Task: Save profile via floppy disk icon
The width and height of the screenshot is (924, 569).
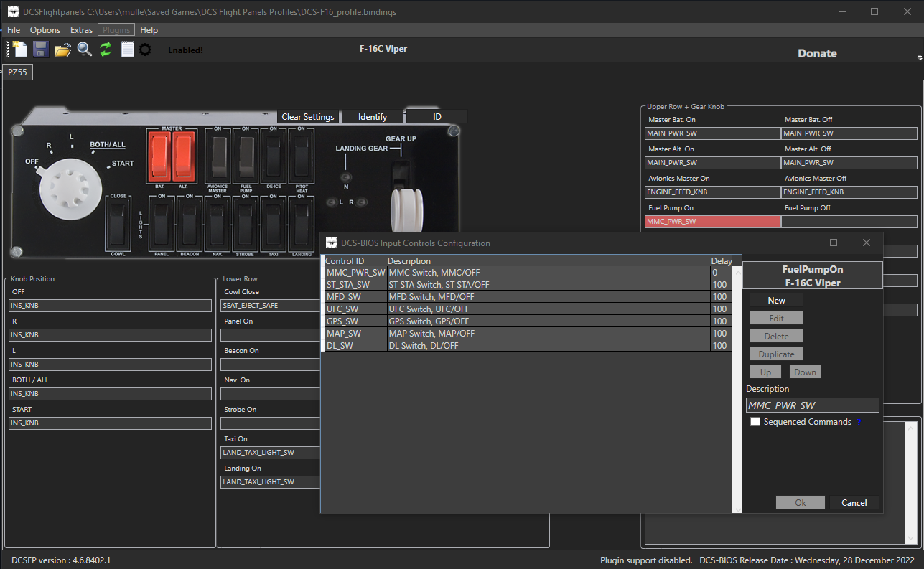Action: 41,50
